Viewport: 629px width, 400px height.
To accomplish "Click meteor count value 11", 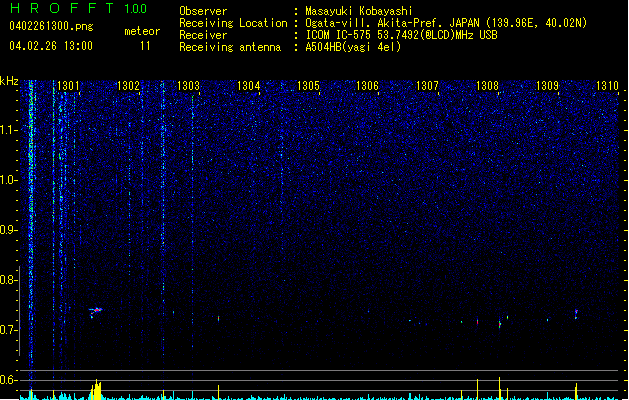I will [145, 46].
